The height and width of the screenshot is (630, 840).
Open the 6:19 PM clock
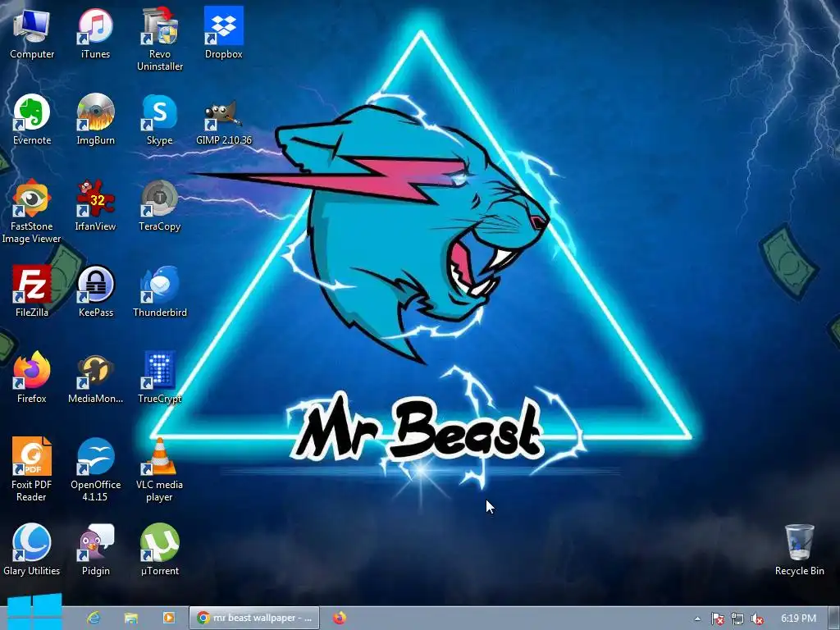click(798, 619)
